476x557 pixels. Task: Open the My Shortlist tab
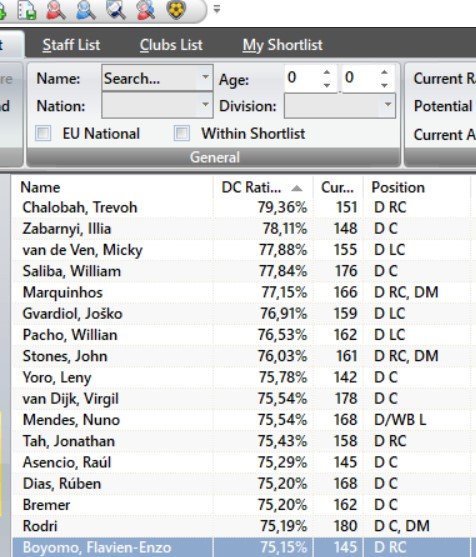pos(282,45)
